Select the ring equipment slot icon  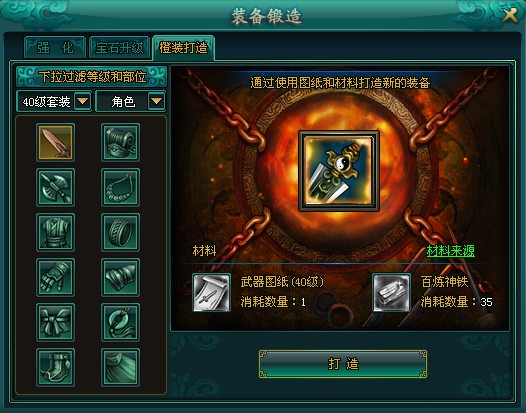tap(120, 232)
